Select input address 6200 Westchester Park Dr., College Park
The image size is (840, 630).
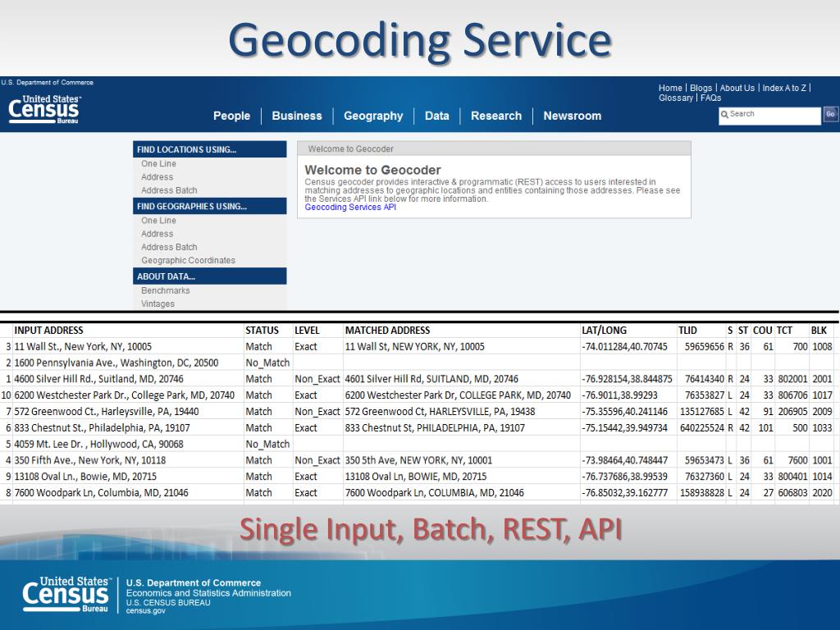(x=125, y=395)
